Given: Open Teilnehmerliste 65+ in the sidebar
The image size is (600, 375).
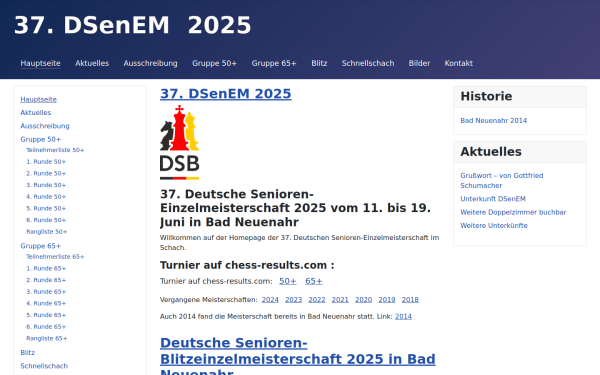Looking at the screenshot, I should click(55, 257).
